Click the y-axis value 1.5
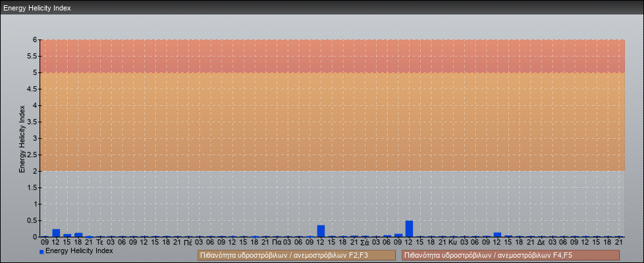The width and height of the screenshot is (644, 263). [32, 187]
